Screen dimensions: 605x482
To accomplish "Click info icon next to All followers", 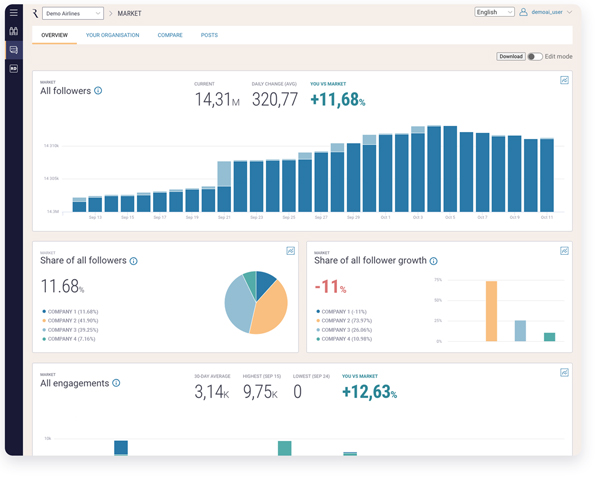I will (x=98, y=91).
